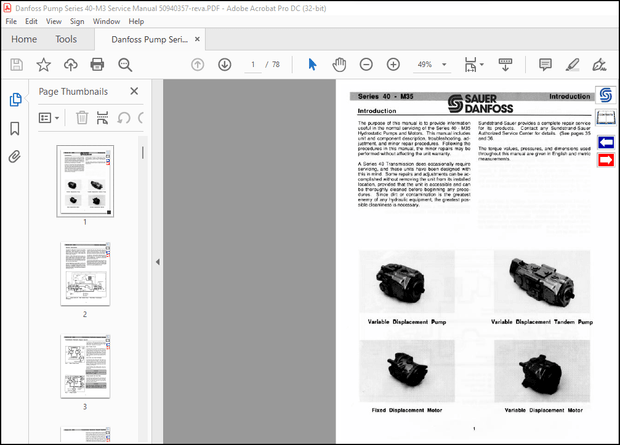Click the Sign document pen icon
620x445 pixels.
599,64
